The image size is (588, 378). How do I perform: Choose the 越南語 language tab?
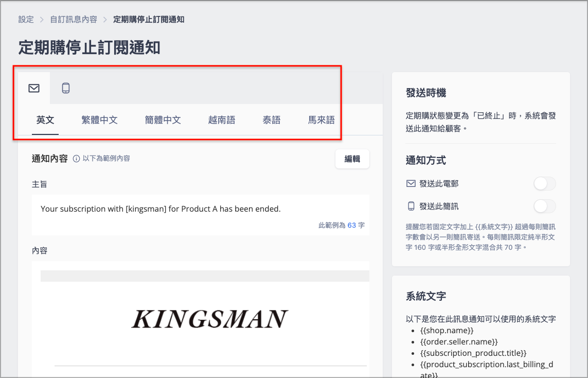222,120
